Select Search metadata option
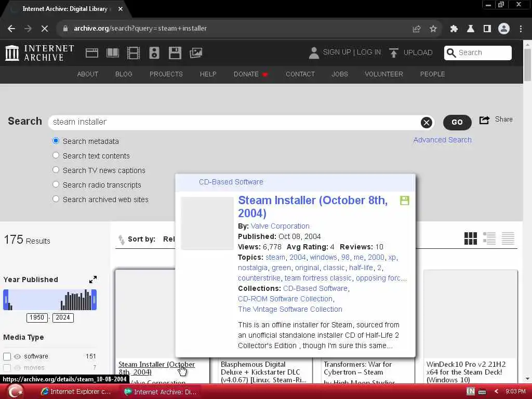532x399 pixels. pyautogui.click(x=56, y=141)
